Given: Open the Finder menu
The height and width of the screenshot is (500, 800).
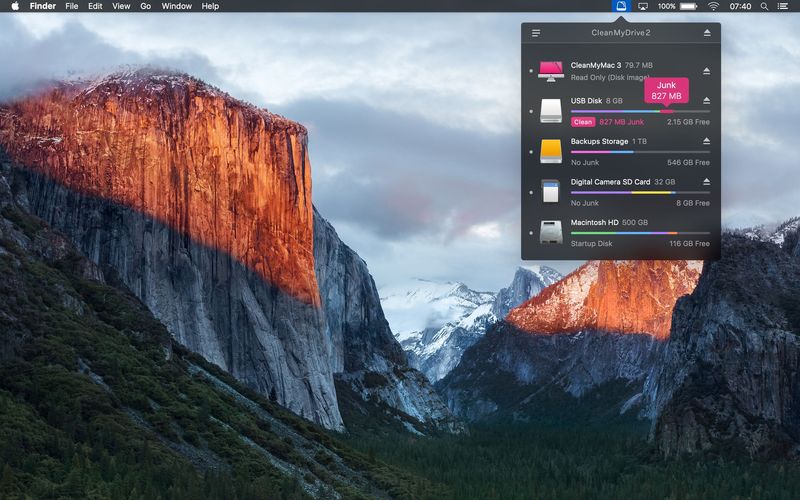Looking at the screenshot, I should click(43, 6).
